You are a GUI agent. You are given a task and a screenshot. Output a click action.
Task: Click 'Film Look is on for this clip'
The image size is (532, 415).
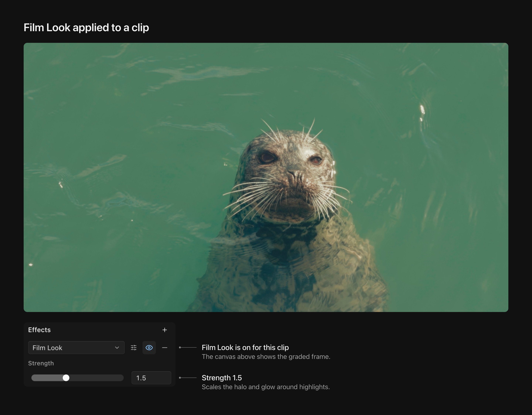click(245, 347)
